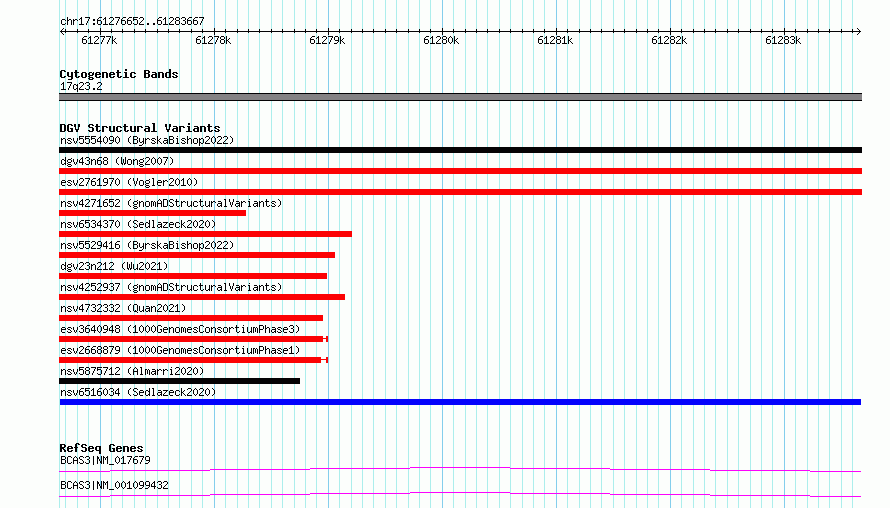The image size is (890, 508).
Task: Click the 61279k ruler tick label
Action: click(328, 40)
